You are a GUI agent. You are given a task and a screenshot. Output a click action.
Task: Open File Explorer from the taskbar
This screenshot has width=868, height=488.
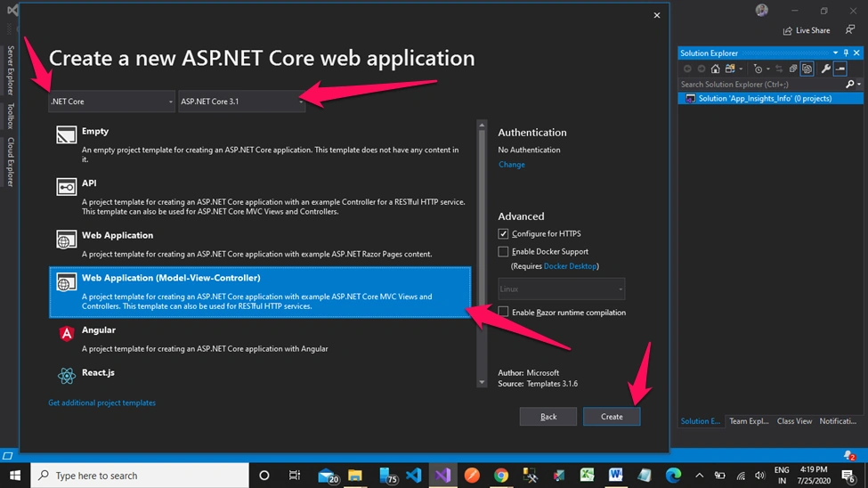click(355, 476)
